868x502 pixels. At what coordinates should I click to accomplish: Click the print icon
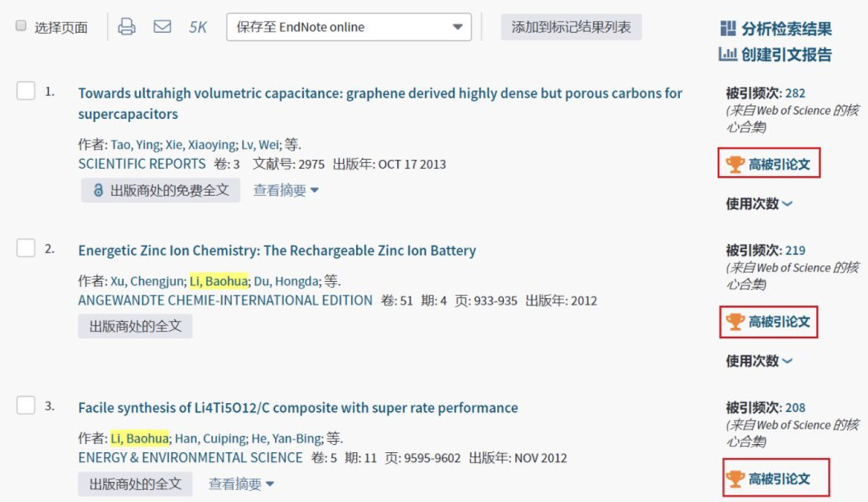127,27
